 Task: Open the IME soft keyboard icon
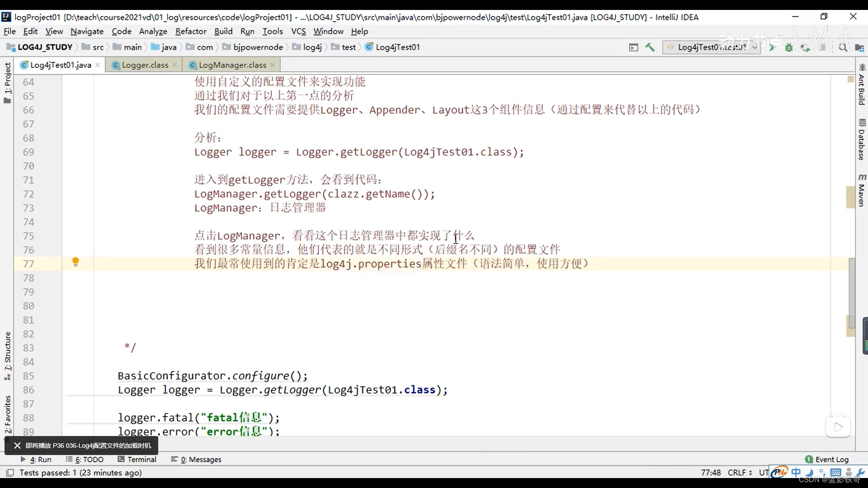click(x=835, y=472)
